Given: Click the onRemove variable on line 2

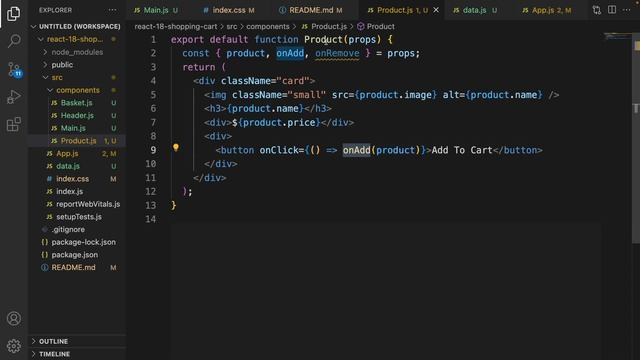Looking at the screenshot, I should click(x=337, y=53).
